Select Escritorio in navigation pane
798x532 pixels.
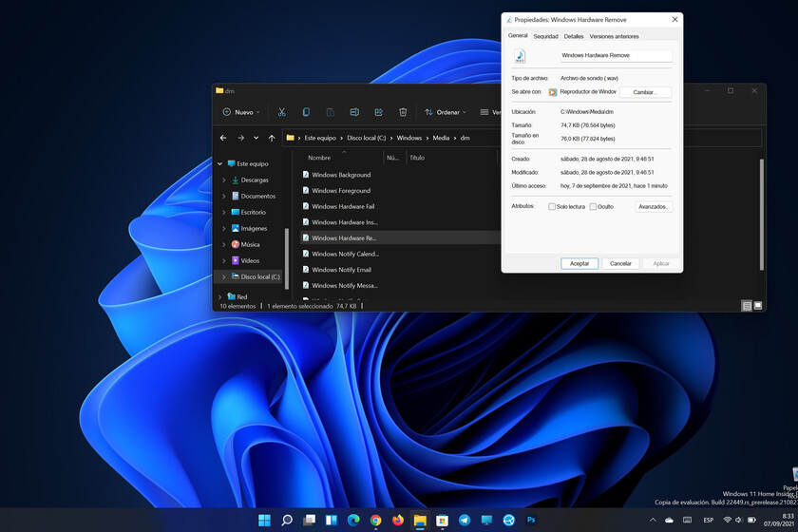pyautogui.click(x=253, y=212)
